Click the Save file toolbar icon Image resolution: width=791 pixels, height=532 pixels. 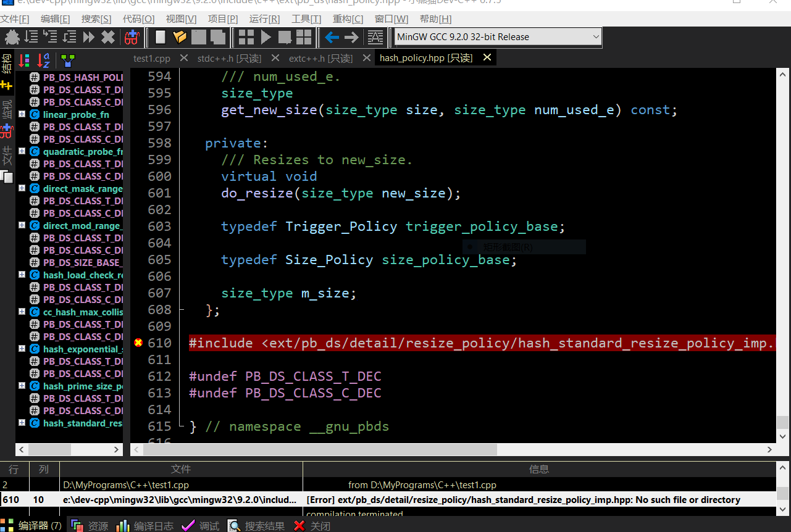(x=198, y=37)
